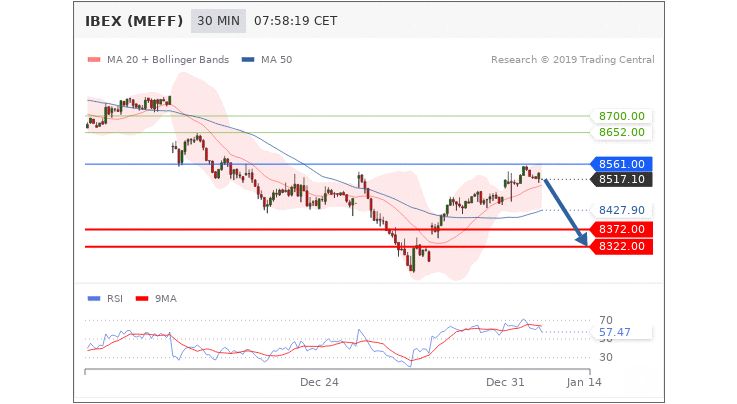The width and height of the screenshot is (737, 404).
Task: Click the MA 20 + Bollinger Bands label
Action: click(168, 60)
